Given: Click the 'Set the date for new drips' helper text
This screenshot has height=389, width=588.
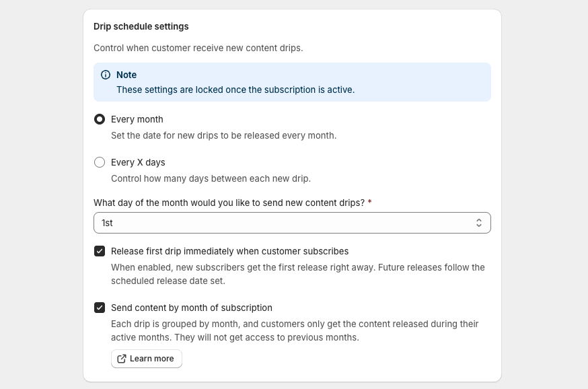Looking at the screenshot, I should pos(223,135).
